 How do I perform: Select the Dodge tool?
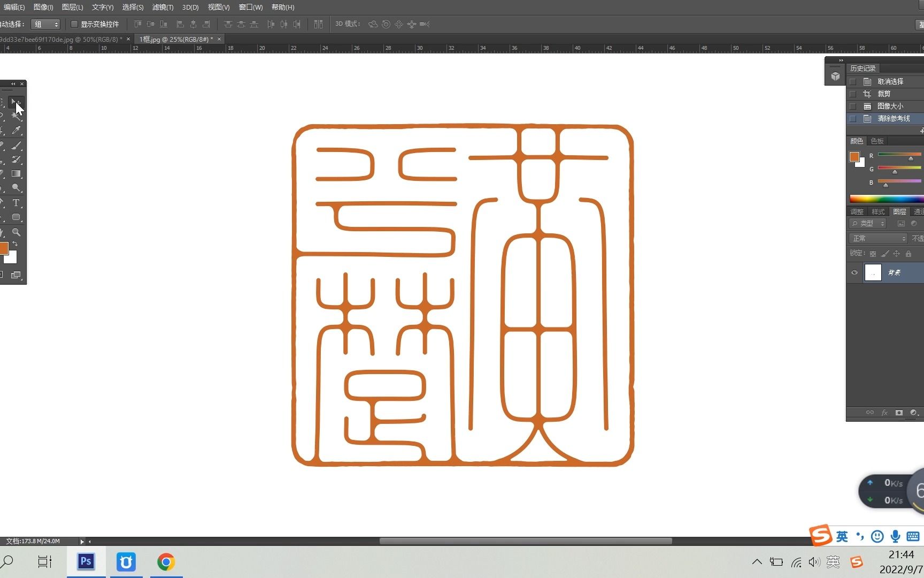click(x=17, y=188)
